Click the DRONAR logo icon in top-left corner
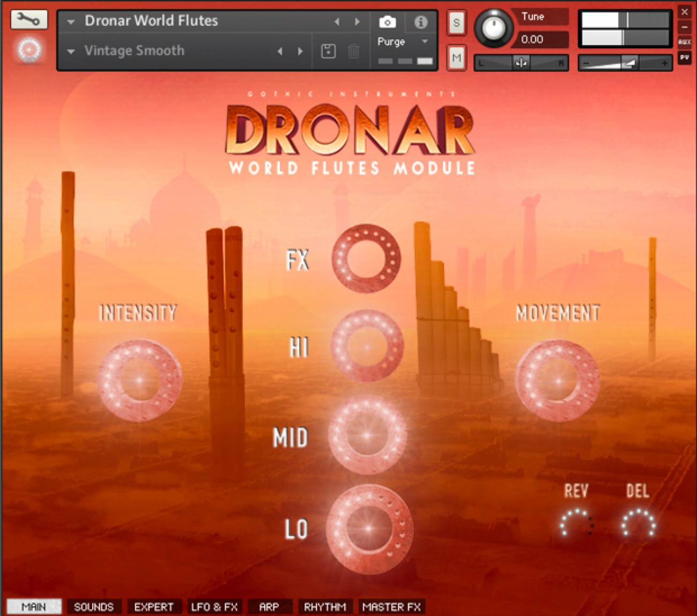Image resolution: width=697 pixels, height=616 pixels. pyautogui.click(x=29, y=50)
